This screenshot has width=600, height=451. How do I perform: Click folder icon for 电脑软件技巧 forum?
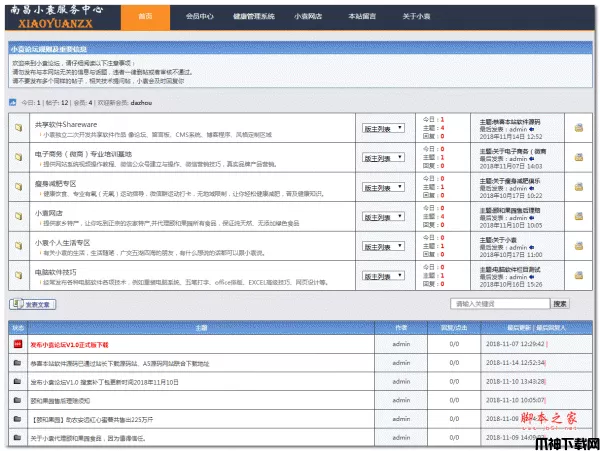pos(18,275)
